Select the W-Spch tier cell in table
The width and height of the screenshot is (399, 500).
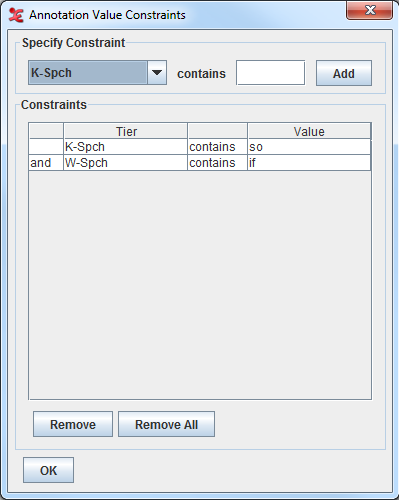[x=126, y=163]
